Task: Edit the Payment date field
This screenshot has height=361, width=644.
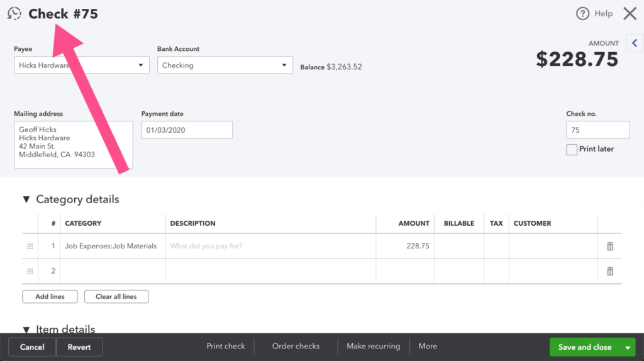Action: [x=187, y=130]
